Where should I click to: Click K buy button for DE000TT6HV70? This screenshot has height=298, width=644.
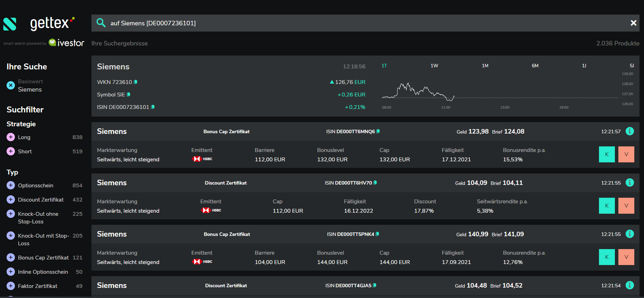(x=607, y=206)
